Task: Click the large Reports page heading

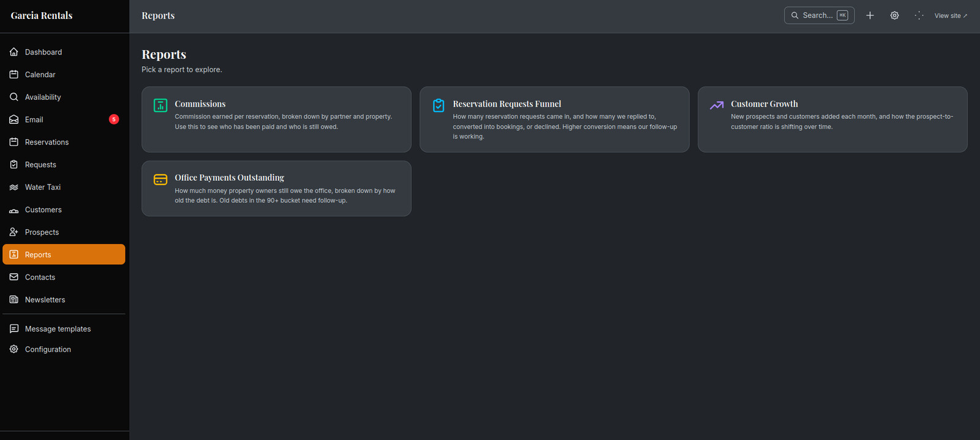Action: pyautogui.click(x=164, y=55)
